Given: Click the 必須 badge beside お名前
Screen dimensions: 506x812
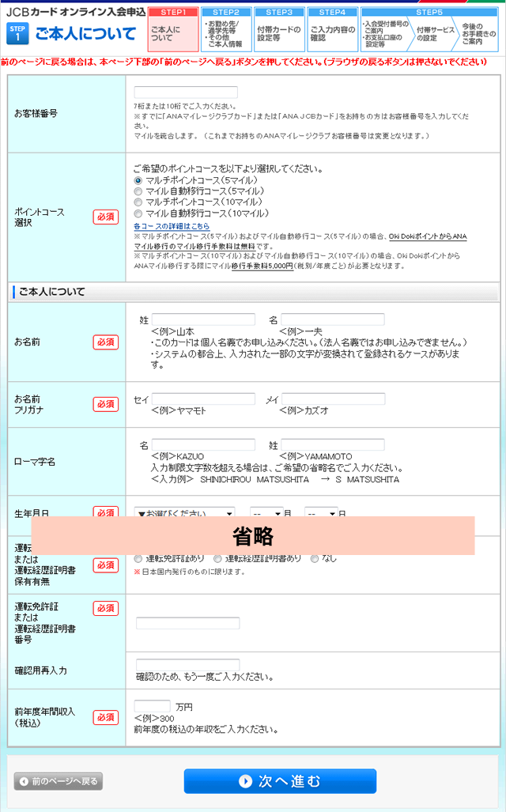Looking at the screenshot, I should 106,342.
